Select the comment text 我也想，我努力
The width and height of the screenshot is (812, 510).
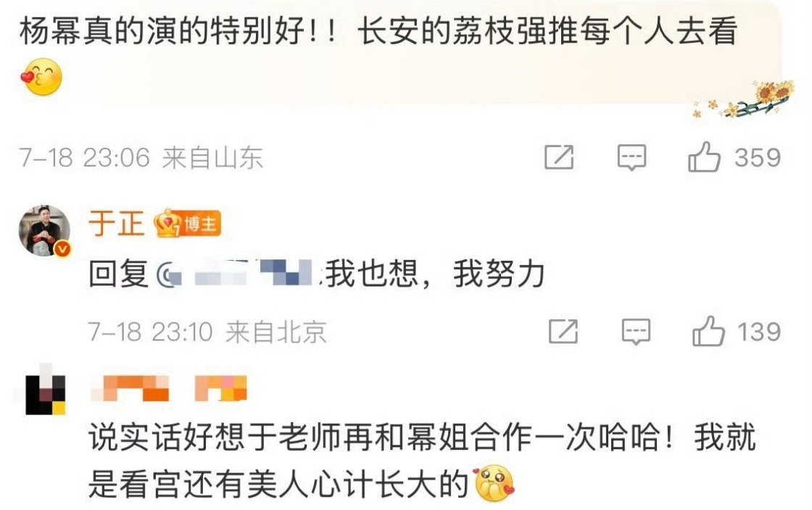435,274
